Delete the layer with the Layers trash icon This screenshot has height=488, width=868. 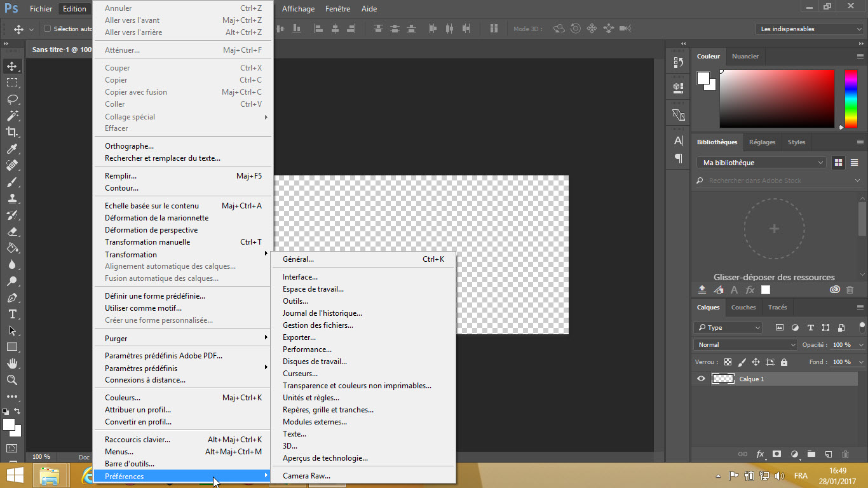coord(845,454)
